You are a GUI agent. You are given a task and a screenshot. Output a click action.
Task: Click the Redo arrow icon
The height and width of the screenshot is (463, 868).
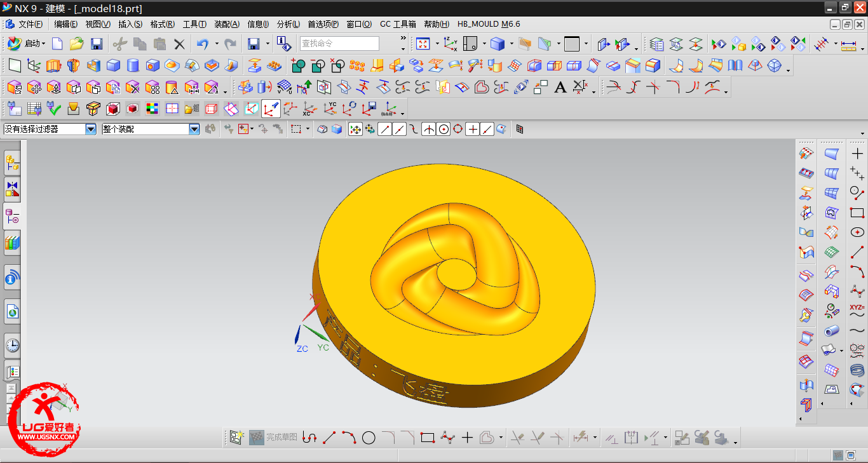pos(231,44)
